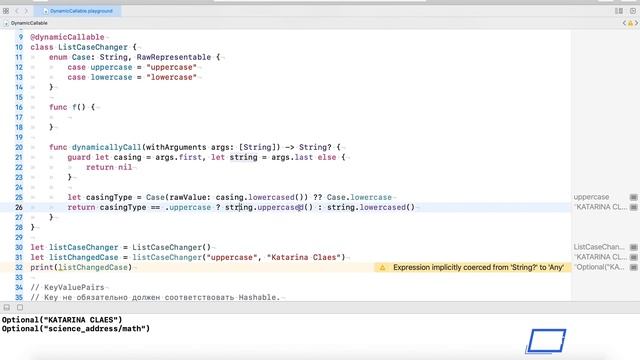The height and width of the screenshot is (360, 640).
Task: Click line number 9 in the gutter
Action: click(20, 37)
